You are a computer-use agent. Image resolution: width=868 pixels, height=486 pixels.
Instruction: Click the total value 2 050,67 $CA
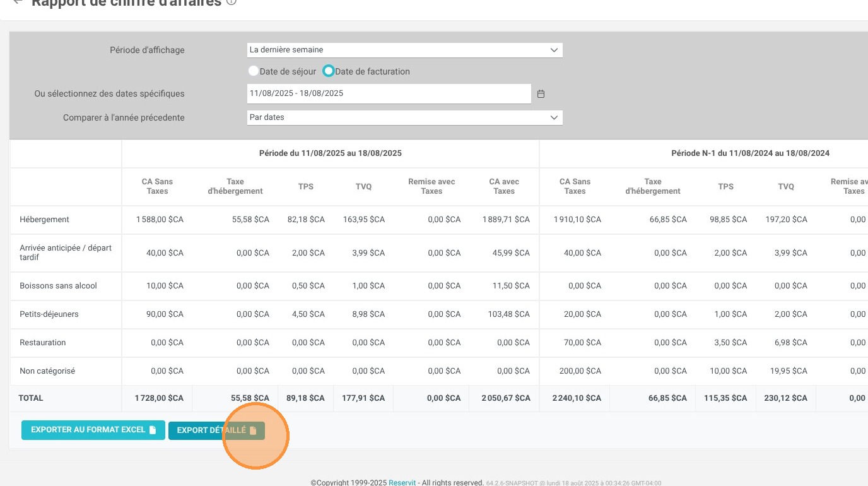point(506,398)
